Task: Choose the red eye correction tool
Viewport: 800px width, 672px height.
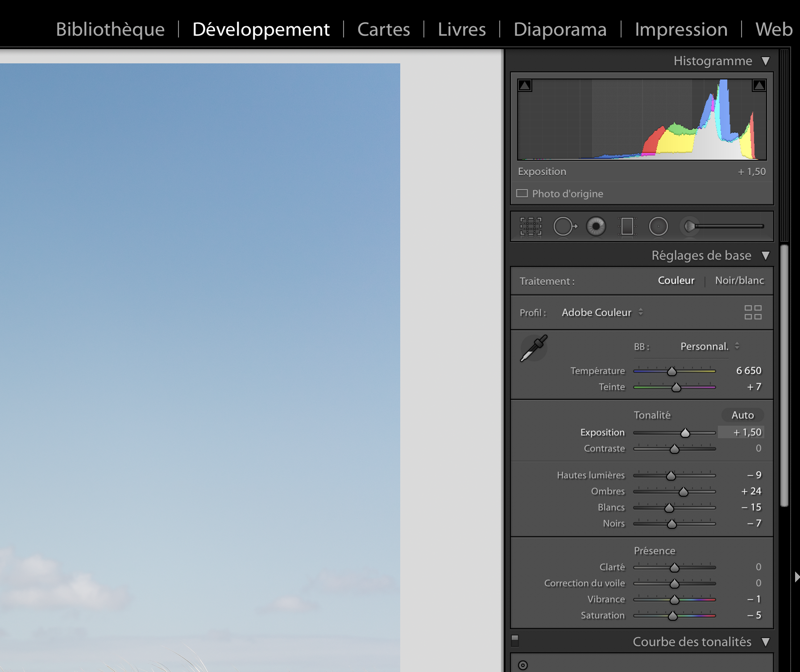Action: (596, 226)
